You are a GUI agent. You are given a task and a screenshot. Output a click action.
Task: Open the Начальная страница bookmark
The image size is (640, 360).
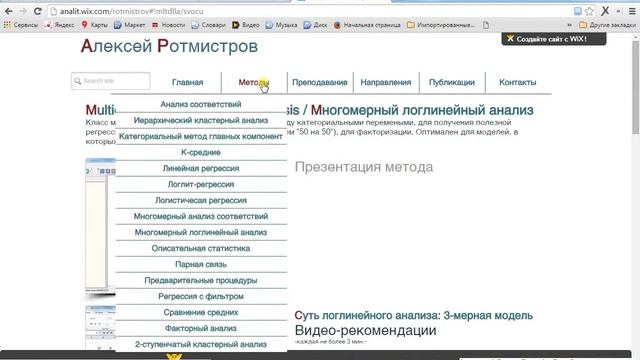[367, 25]
